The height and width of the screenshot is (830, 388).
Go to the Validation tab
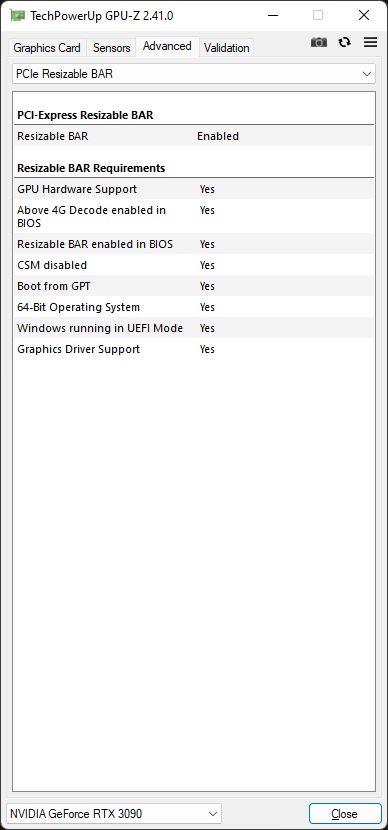227,48
